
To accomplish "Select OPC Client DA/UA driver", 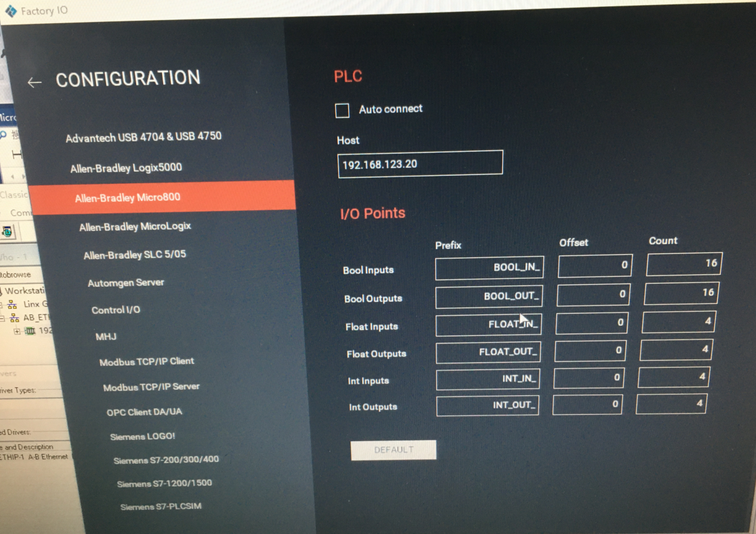I will coord(144,412).
